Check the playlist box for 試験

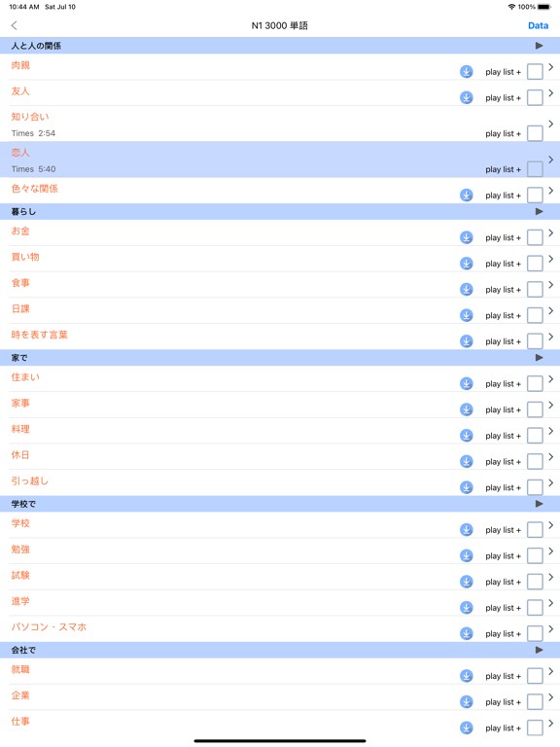535,582
